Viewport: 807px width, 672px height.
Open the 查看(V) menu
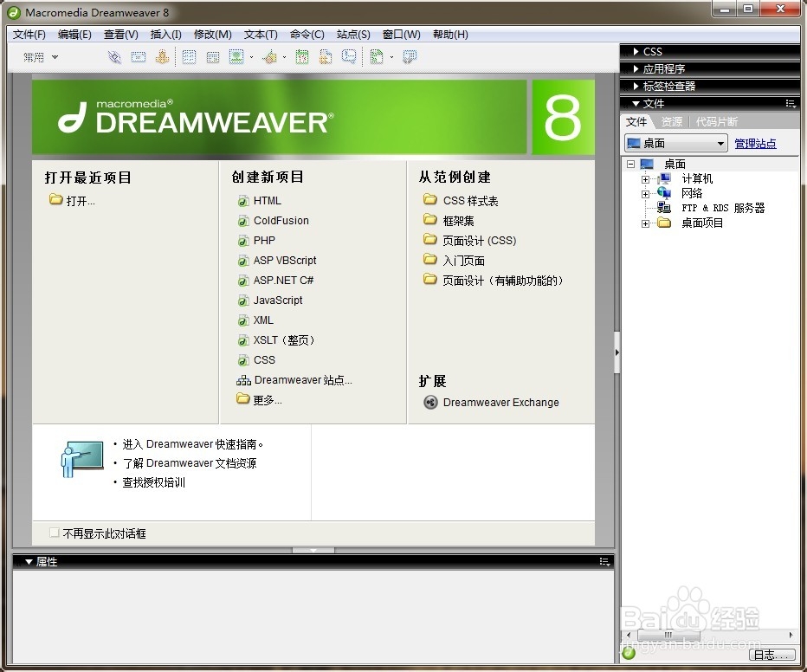pyautogui.click(x=121, y=35)
